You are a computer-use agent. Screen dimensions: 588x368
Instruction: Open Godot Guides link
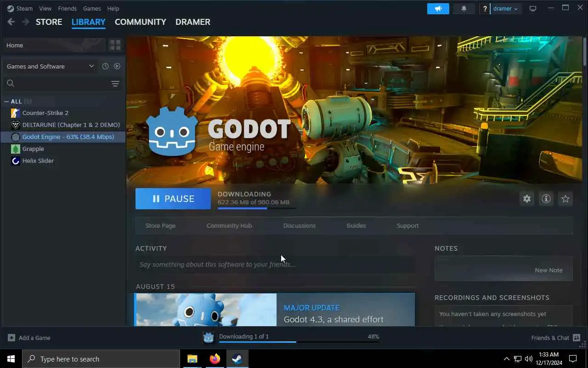tap(356, 225)
